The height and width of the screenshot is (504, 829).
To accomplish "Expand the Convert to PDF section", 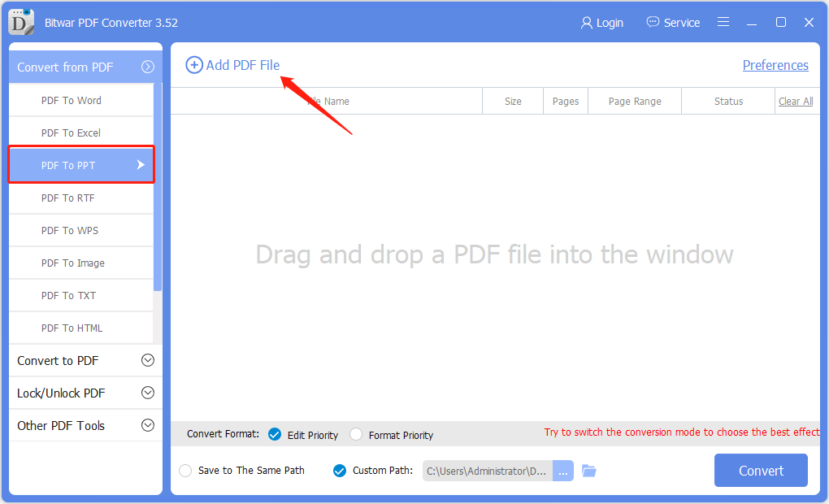I will (148, 360).
